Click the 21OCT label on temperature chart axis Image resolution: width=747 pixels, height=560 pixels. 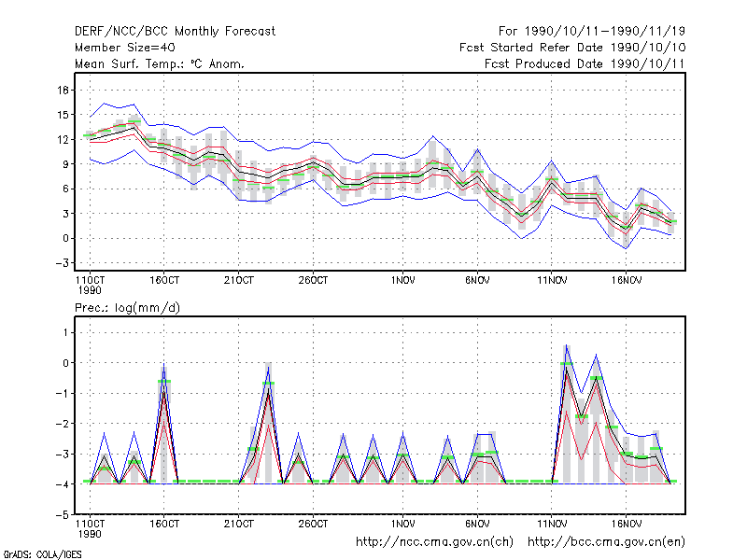(239, 281)
